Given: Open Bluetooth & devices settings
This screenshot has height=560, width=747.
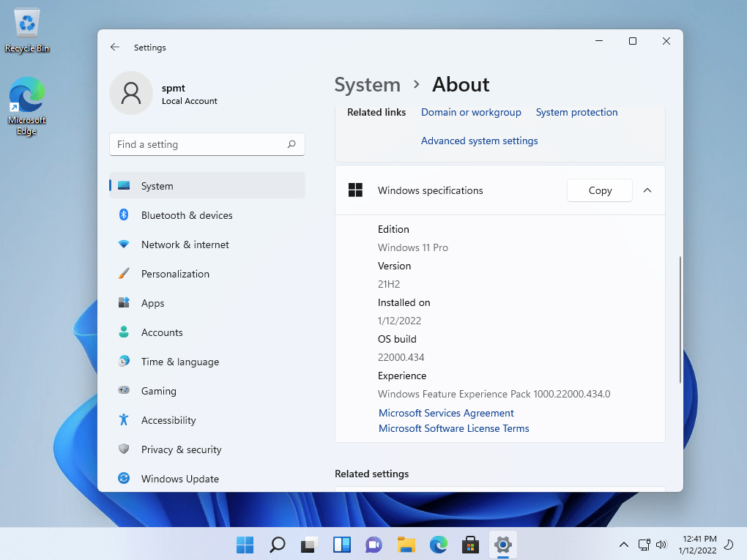Looking at the screenshot, I should pyautogui.click(x=207, y=215).
